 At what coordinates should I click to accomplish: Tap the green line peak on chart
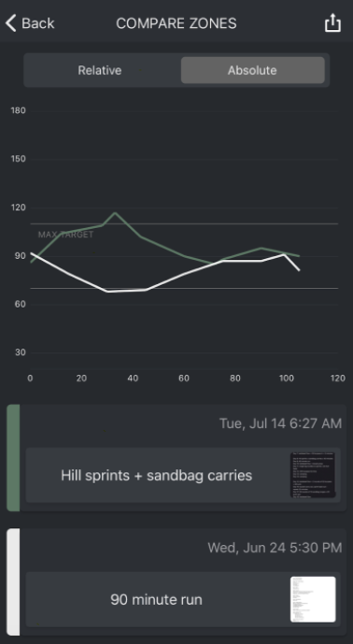tap(115, 213)
